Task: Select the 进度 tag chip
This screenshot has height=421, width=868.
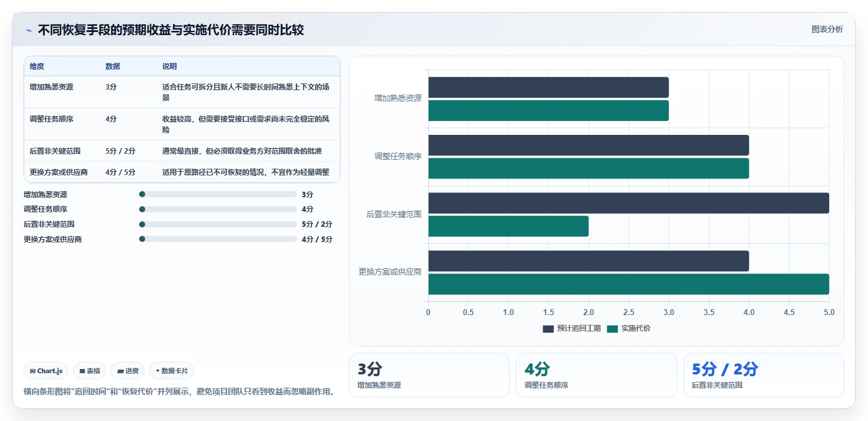Action: click(x=128, y=371)
